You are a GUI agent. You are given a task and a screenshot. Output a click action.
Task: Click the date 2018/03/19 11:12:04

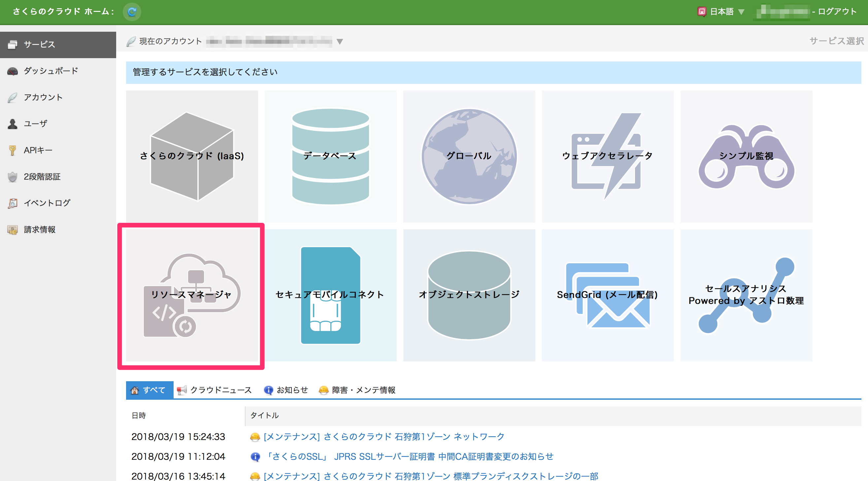[x=178, y=456]
